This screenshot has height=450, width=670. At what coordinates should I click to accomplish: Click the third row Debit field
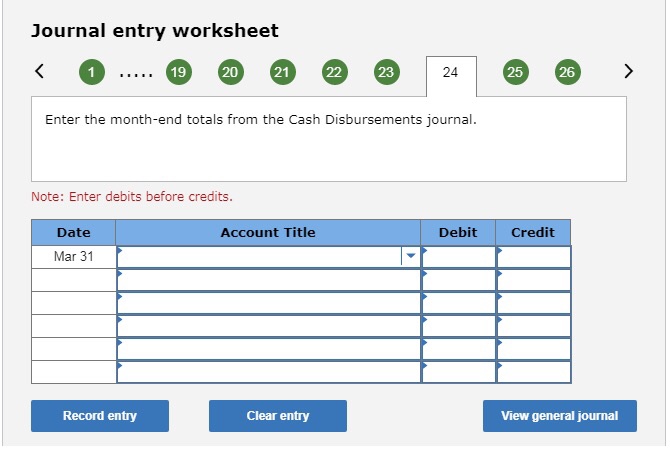(458, 303)
